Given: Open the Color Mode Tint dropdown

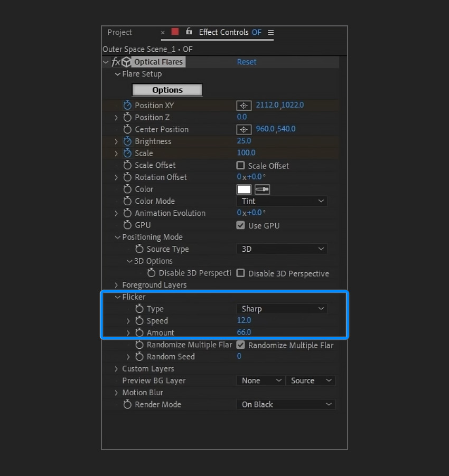Looking at the screenshot, I should 282,201.
